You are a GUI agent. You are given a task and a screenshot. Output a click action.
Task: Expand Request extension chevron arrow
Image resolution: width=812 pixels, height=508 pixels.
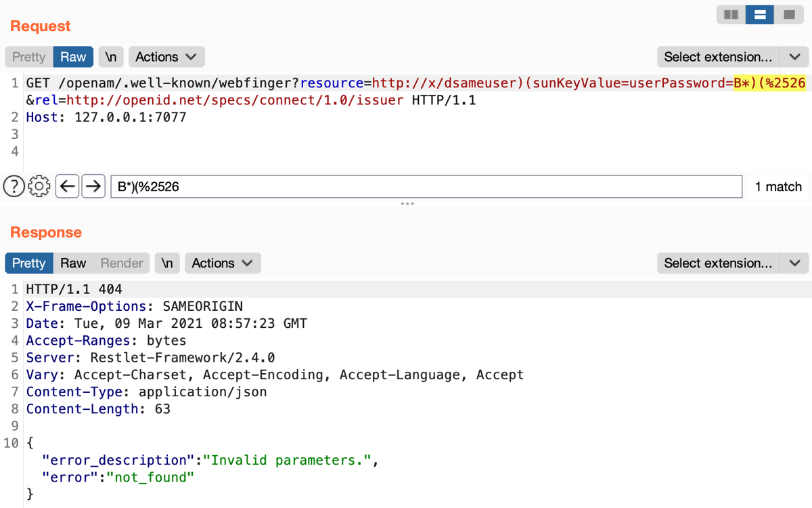[x=794, y=57]
